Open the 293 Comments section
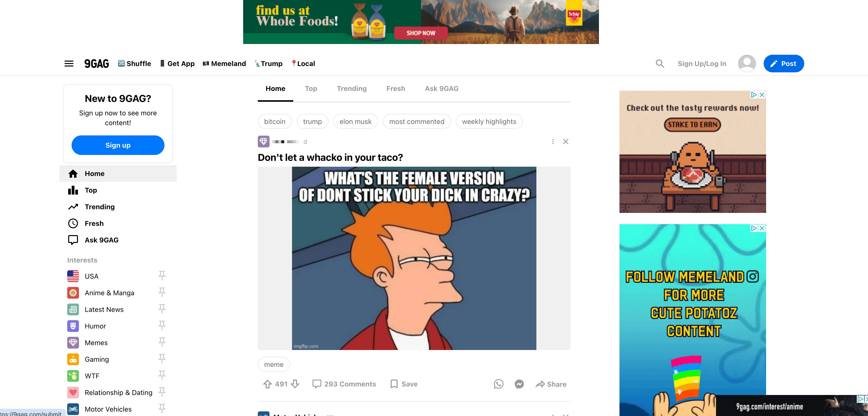Viewport: 868px width, 416px height. (344, 384)
